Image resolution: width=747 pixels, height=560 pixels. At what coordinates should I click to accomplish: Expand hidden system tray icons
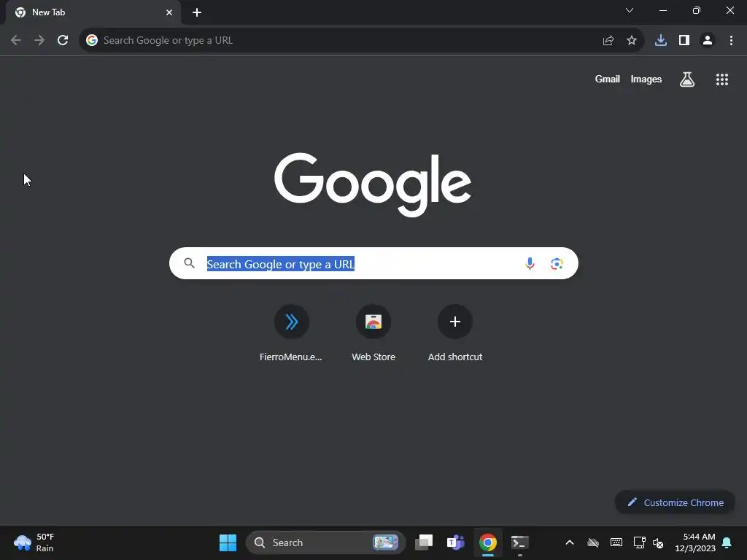click(569, 542)
